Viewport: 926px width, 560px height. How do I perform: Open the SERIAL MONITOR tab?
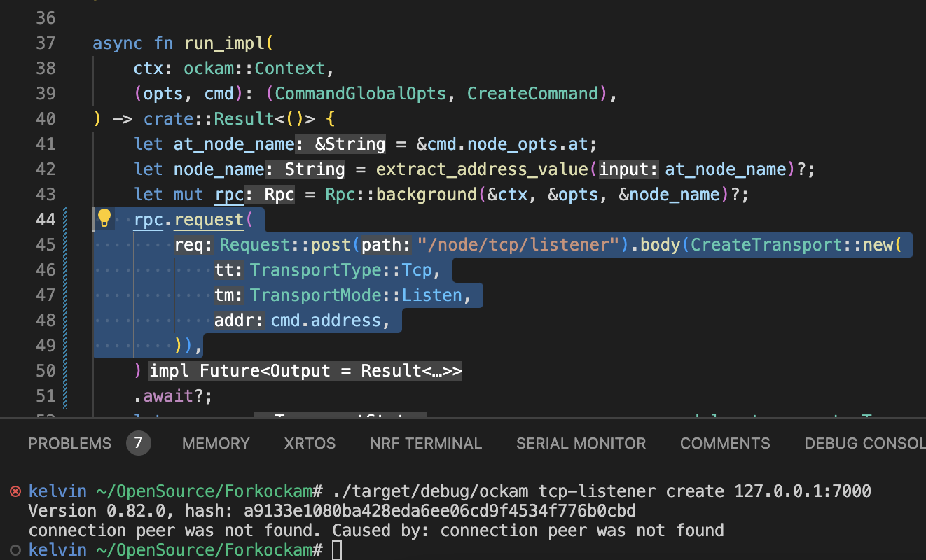[x=581, y=443]
